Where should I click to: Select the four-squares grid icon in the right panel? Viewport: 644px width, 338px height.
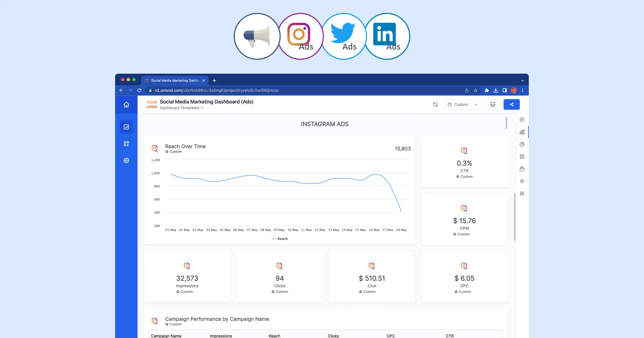pyautogui.click(x=522, y=156)
